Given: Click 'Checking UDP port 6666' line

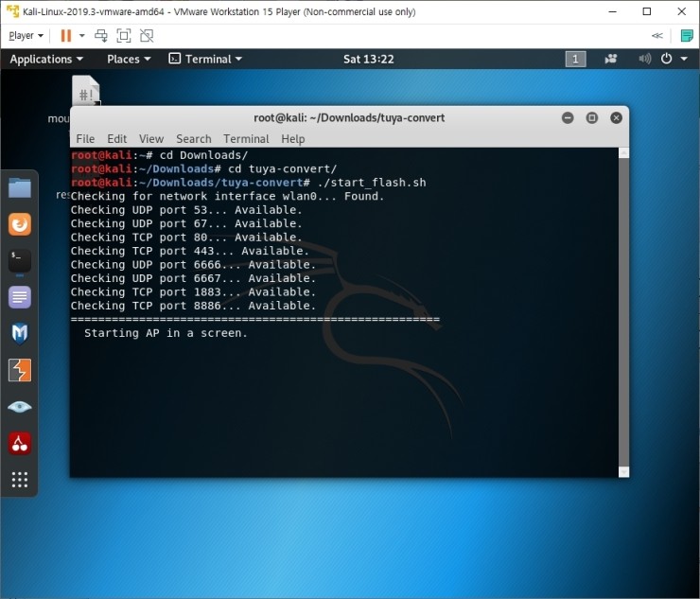Looking at the screenshot, I should (x=193, y=265).
